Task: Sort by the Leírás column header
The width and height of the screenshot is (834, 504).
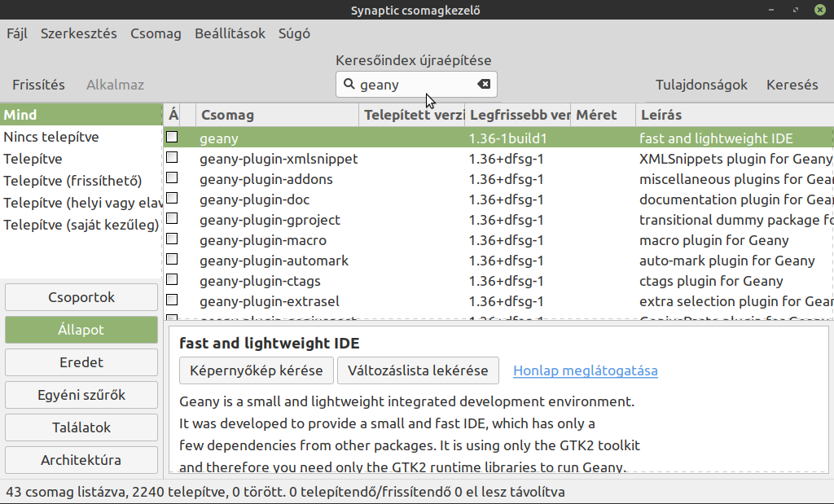Action: point(735,115)
